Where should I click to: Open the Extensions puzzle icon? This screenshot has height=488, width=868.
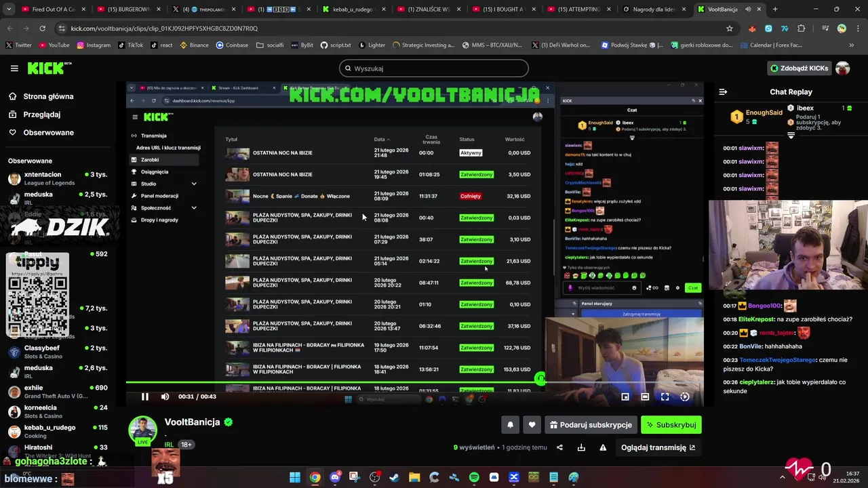click(x=802, y=28)
